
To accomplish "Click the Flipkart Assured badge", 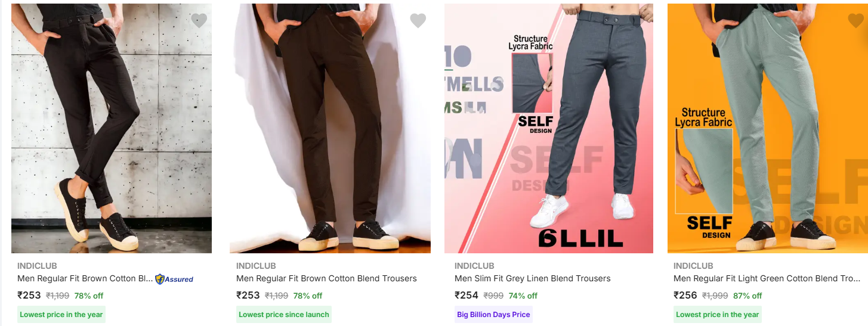I will click(x=174, y=279).
